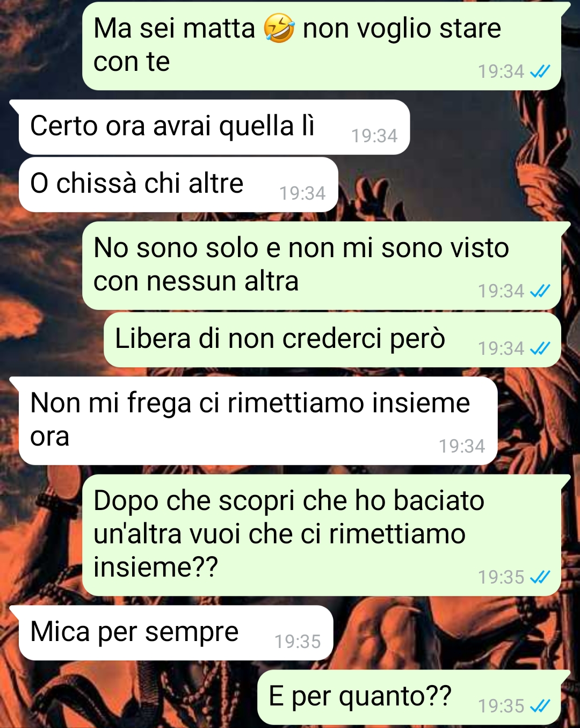580x728 pixels.
Task: Tap read checkmarks on "E per quanto??" message
Action: pos(540,705)
